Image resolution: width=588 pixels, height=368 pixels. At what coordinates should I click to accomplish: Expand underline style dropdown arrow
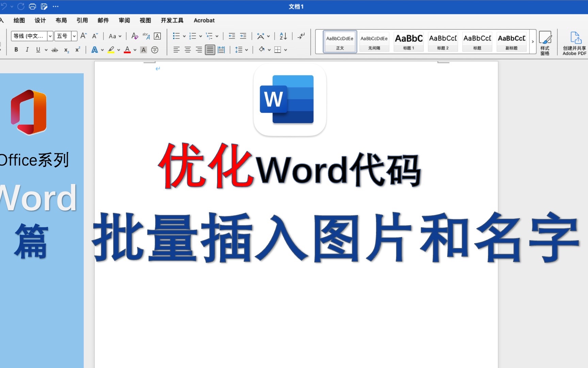(x=46, y=50)
